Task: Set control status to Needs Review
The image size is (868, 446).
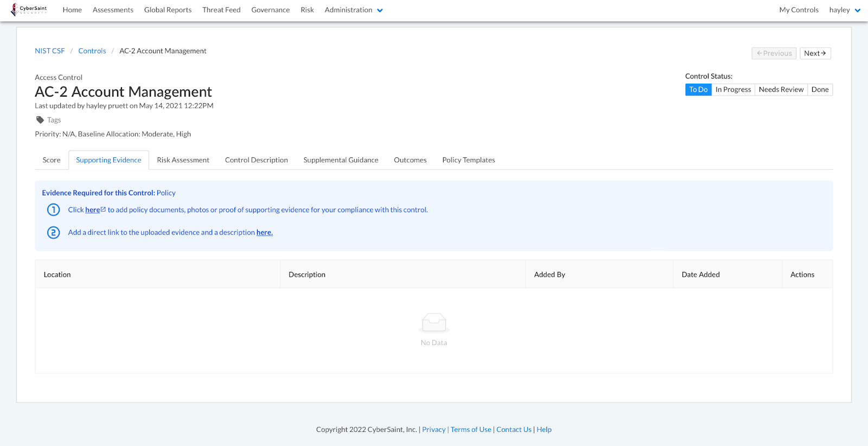Action: click(x=781, y=90)
